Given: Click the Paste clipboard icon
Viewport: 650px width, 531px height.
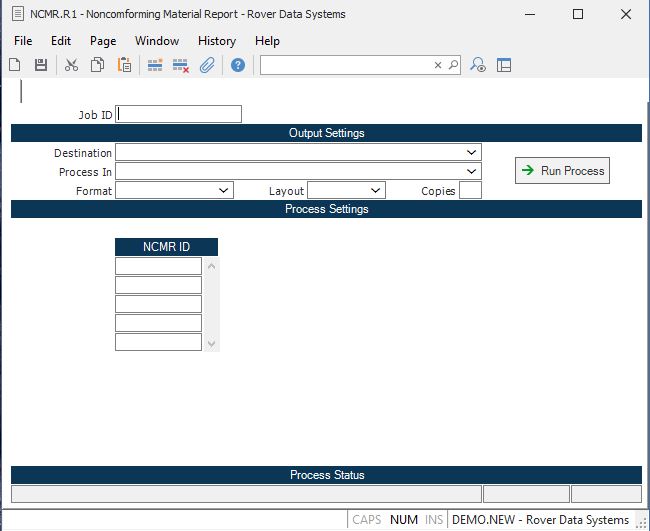Looking at the screenshot, I should 125,65.
